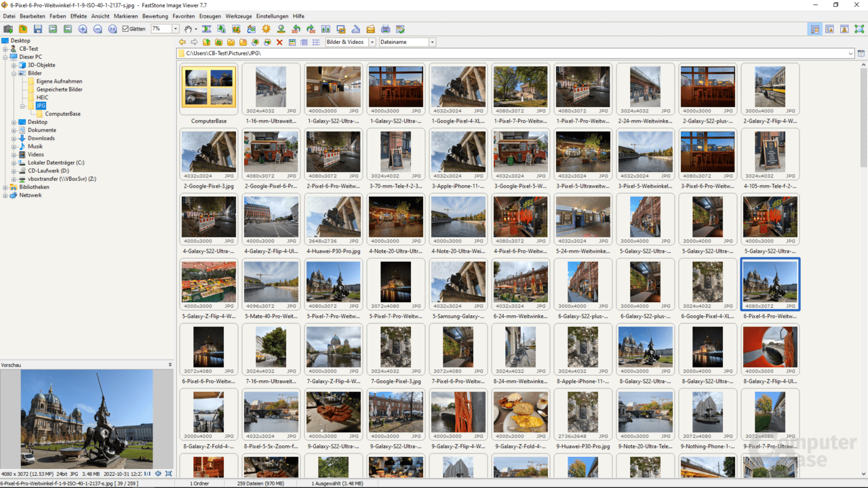Select the HEIC folder in the tree

(42, 98)
